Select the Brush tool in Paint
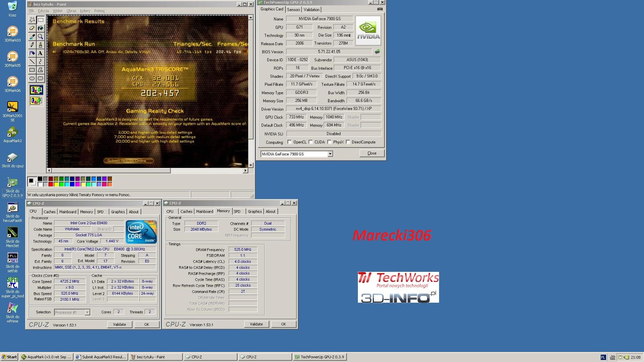The height and width of the screenshot is (362, 644). [x=41, y=45]
